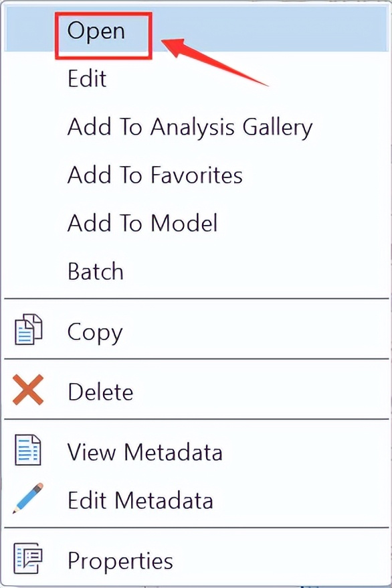Choose Add To Model

tap(142, 223)
